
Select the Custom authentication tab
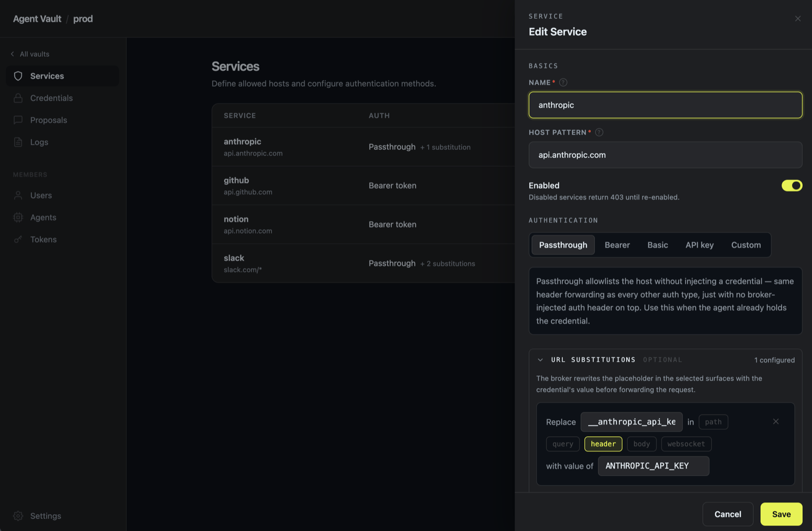pyautogui.click(x=746, y=245)
